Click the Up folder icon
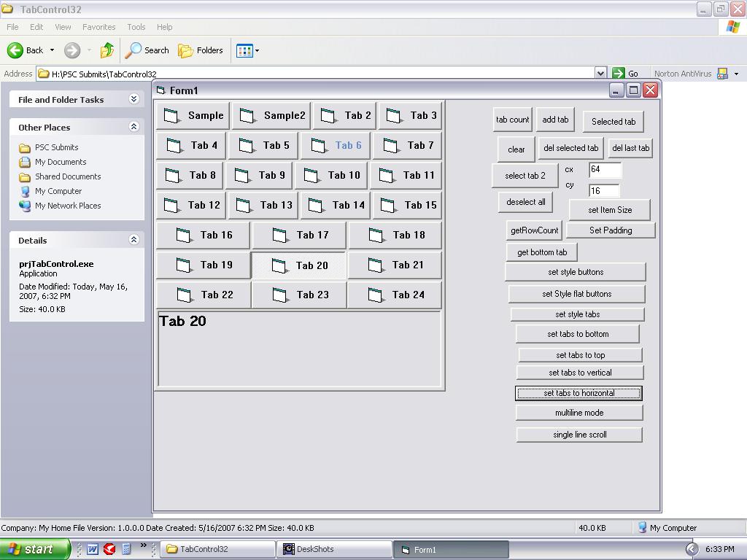This screenshot has height=560, width=747. tap(107, 50)
